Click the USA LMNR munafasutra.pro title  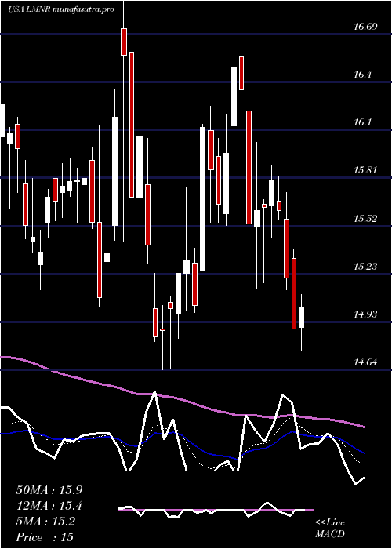coord(61,9)
